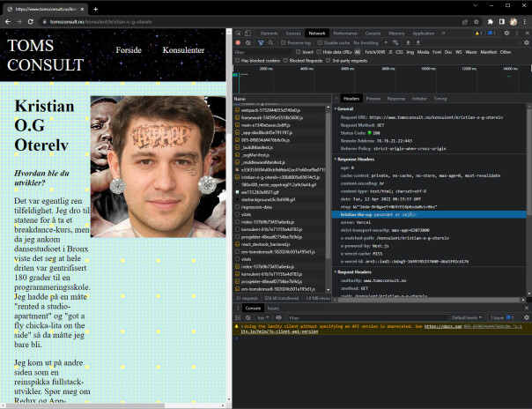
Task: Open the Response tab of request
Action: pos(396,99)
